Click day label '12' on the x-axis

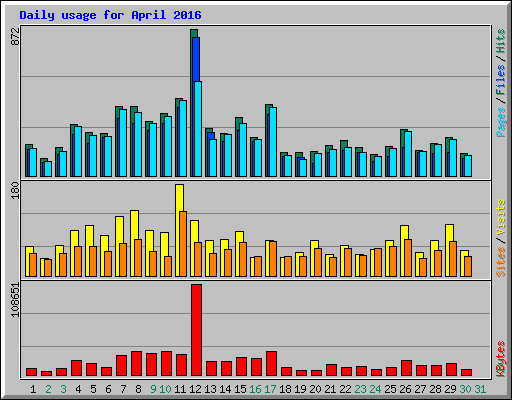[195, 389]
